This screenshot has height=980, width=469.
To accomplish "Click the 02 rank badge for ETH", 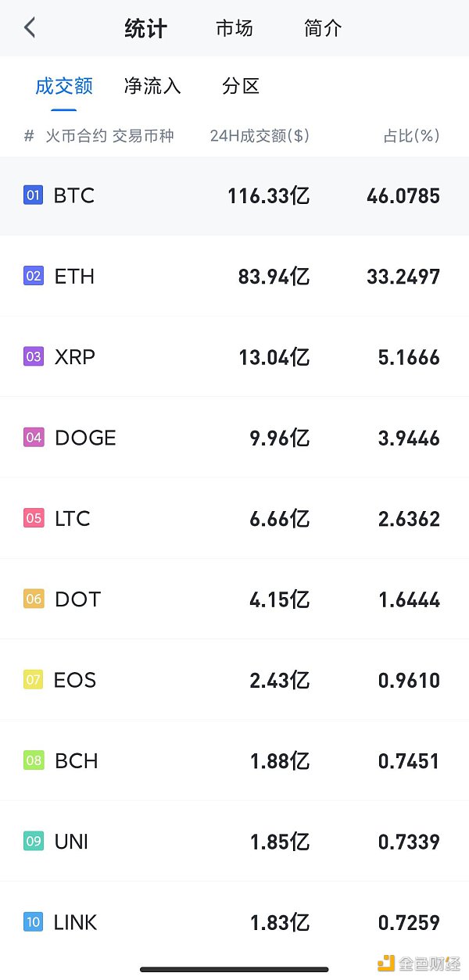I will pos(34,276).
